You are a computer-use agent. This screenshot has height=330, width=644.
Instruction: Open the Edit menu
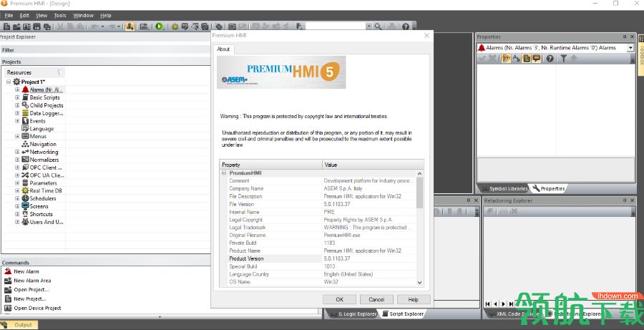(x=24, y=15)
